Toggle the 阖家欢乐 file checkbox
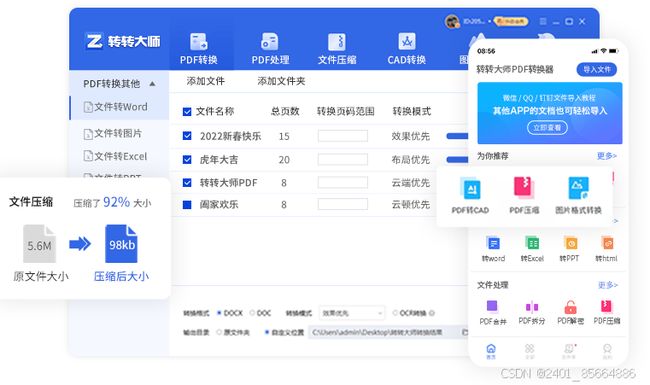The width and height of the screenshot is (650, 385). [187, 204]
